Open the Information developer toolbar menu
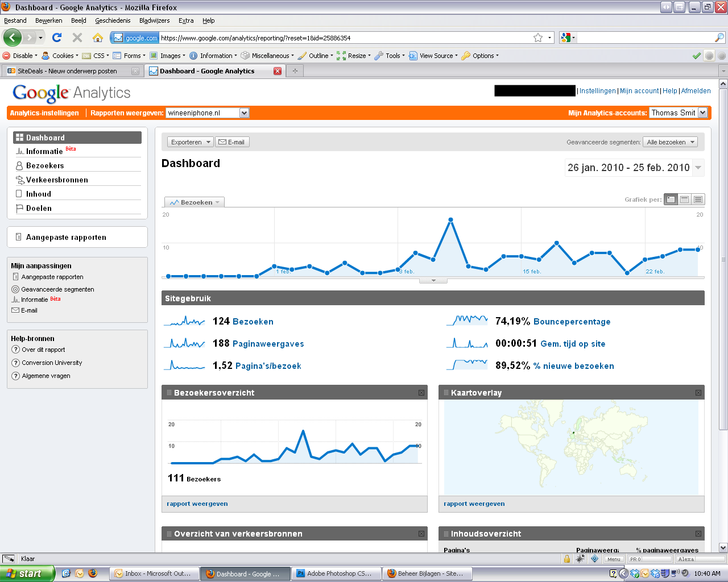 pos(213,56)
